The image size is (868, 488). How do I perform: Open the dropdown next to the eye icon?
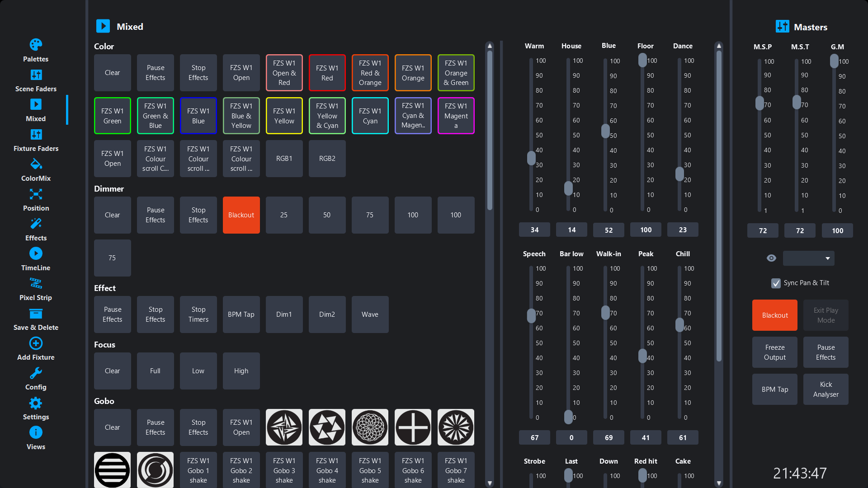coord(809,258)
